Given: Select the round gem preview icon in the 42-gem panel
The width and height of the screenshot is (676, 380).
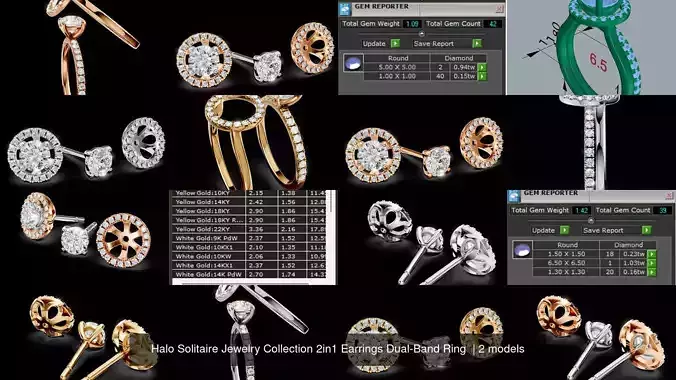Looking at the screenshot, I should pyautogui.click(x=353, y=63).
